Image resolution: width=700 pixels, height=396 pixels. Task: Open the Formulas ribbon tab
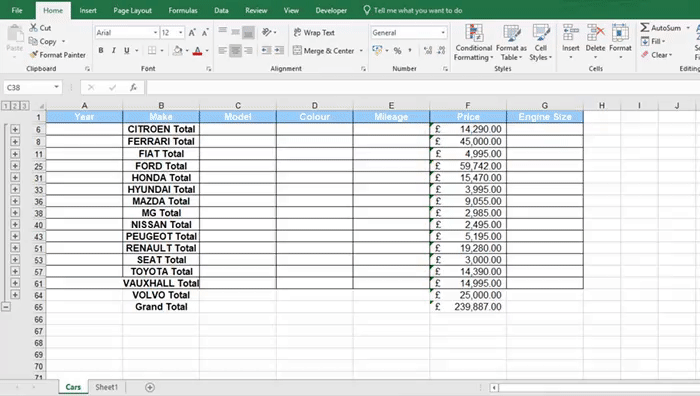pyautogui.click(x=183, y=10)
